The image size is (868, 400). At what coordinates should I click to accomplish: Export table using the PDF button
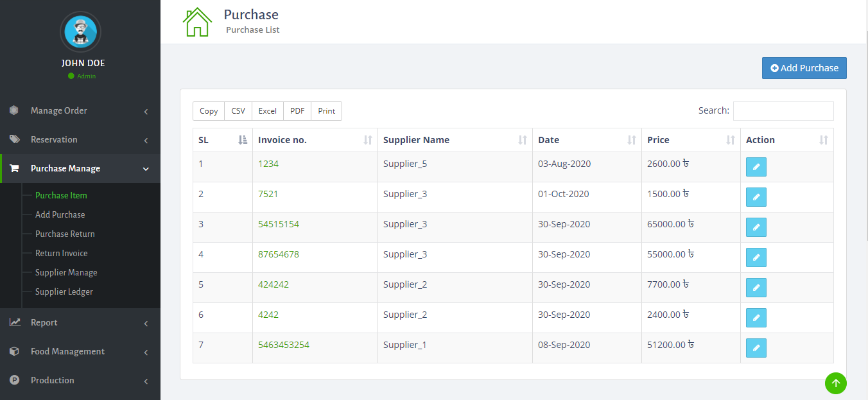click(x=297, y=111)
